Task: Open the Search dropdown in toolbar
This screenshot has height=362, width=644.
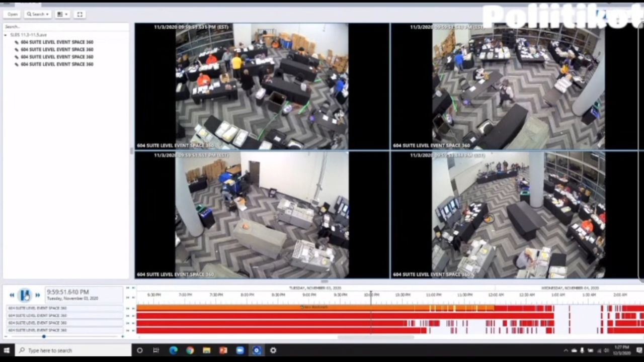Action: point(38,14)
